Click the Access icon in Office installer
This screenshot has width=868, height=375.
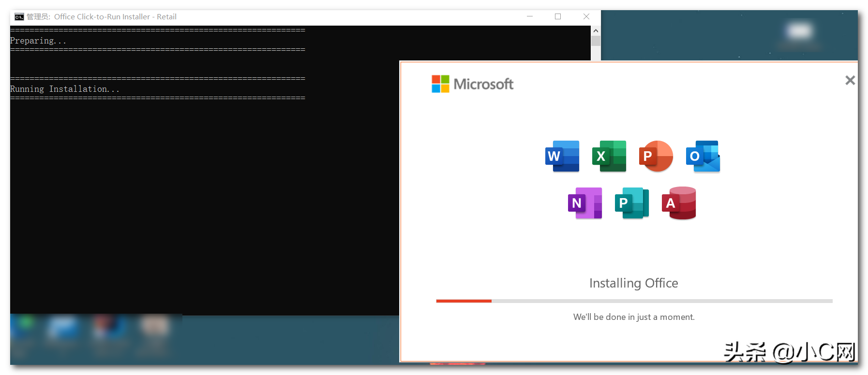click(679, 203)
